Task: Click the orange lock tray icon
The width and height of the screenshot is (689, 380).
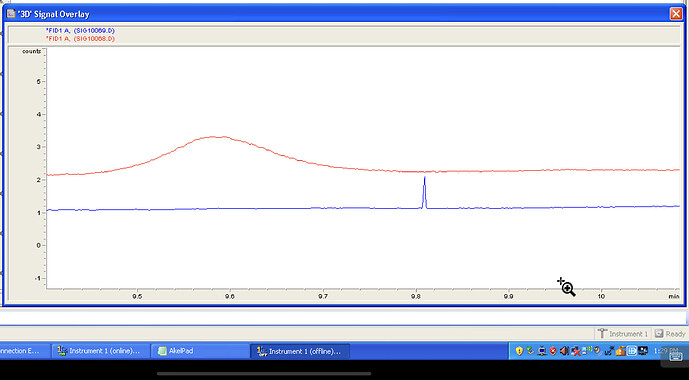Action: point(620,351)
